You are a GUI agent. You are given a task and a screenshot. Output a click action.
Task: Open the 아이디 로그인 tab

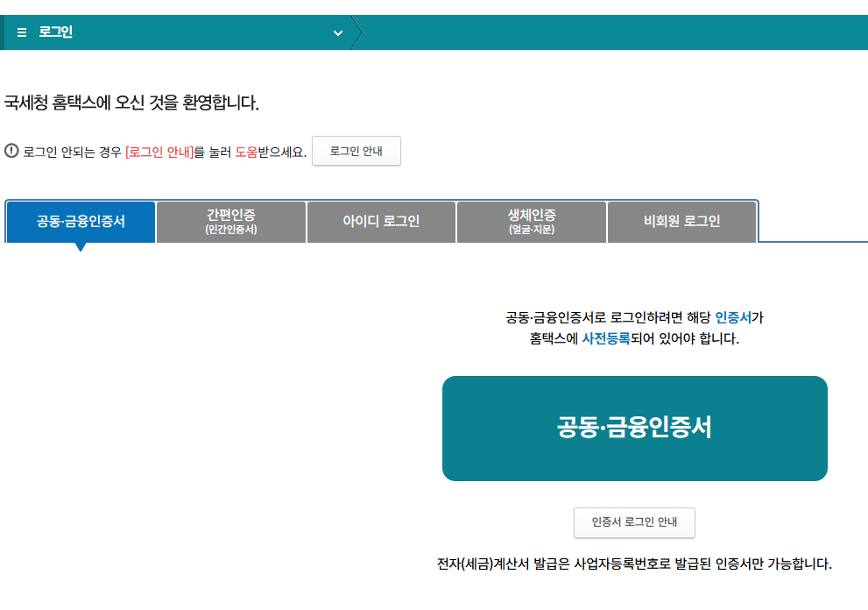click(381, 222)
